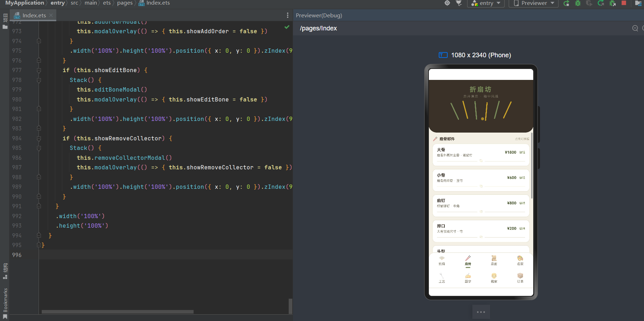Close the Index.ets tab

(51, 15)
